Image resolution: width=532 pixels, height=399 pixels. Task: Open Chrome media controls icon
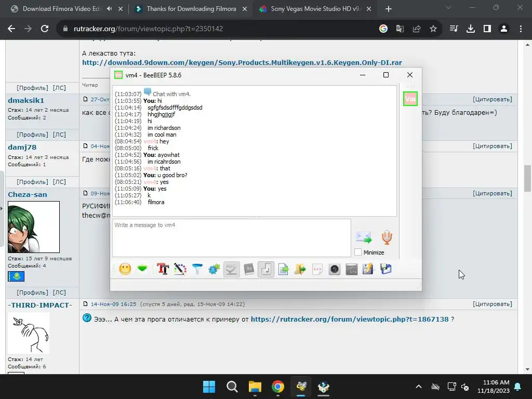454,29
